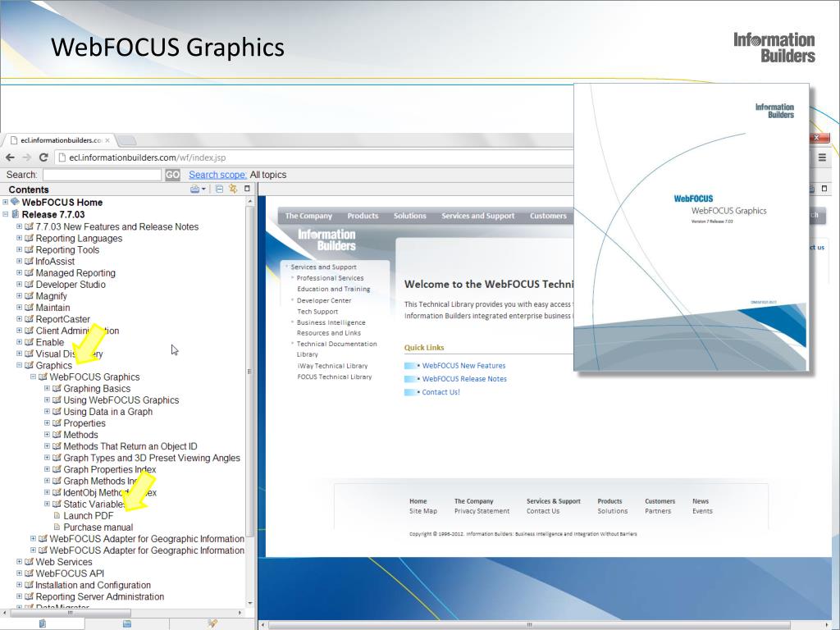Screen dimensions: 840x630
Task: Collapse the WebFOCUS Graphics subnode
Action: click(x=33, y=377)
